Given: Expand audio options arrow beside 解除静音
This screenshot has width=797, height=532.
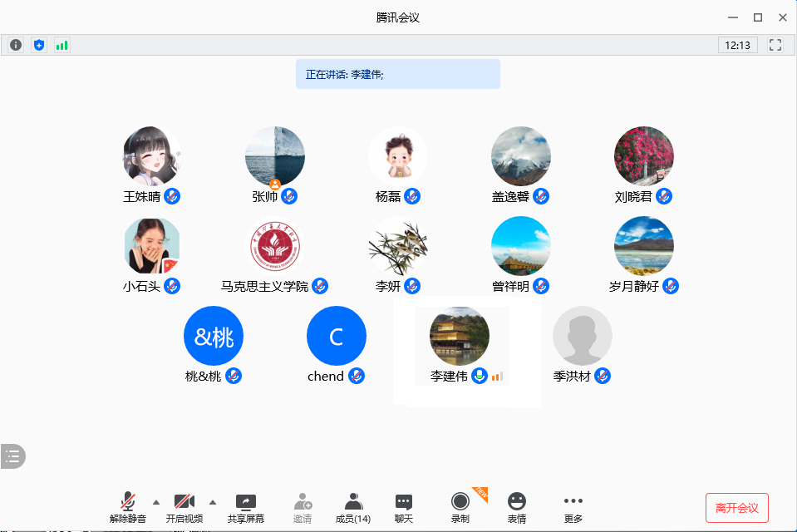Looking at the screenshot, I should click(x=155, y=501).
